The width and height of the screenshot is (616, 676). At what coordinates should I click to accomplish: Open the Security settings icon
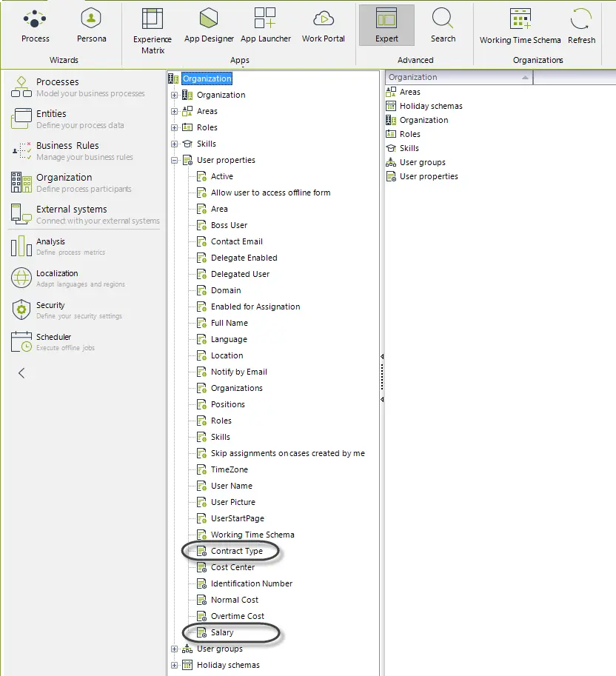point(21,310)
